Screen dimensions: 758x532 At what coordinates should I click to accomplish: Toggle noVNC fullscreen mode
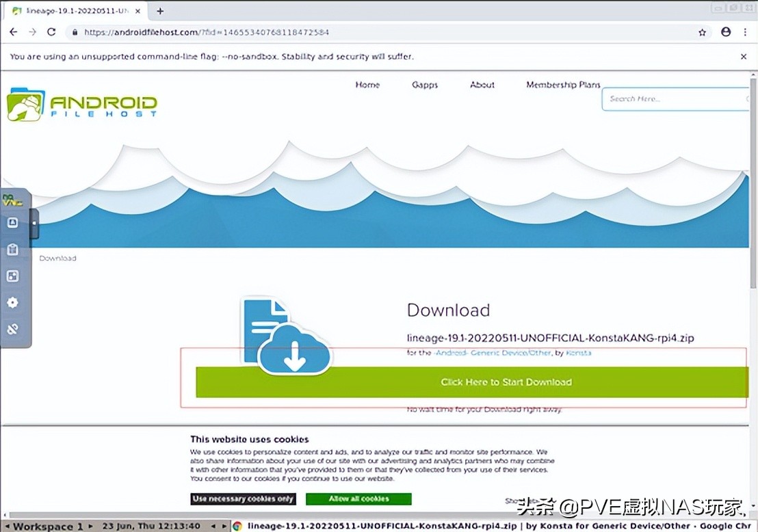coord(12,276)
